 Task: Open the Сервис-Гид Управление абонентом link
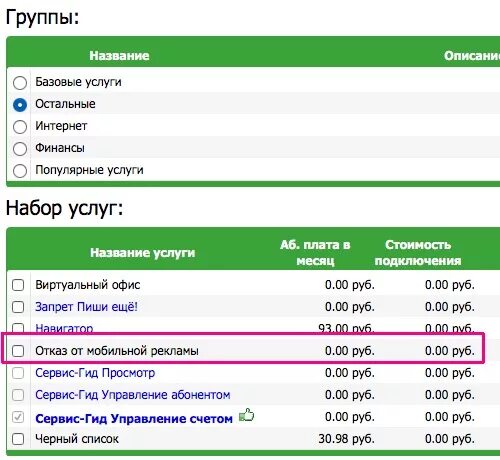coord(133,395)
